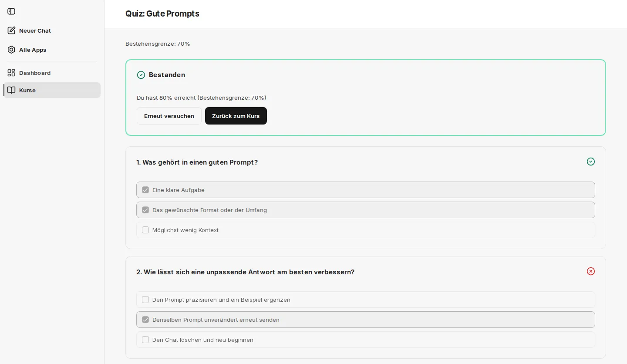
Task: Open Neuer Chat from the sidebar
Action: point(52,30)
